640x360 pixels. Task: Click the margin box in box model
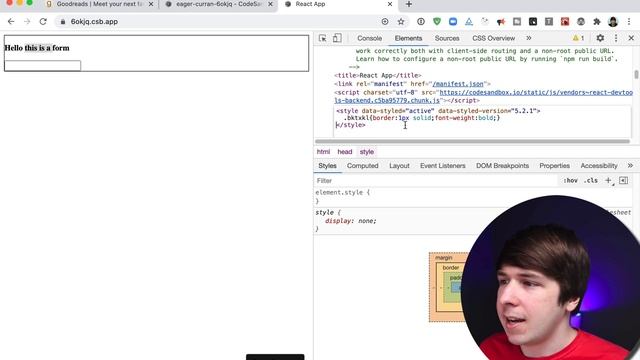(x=444, y=258)
